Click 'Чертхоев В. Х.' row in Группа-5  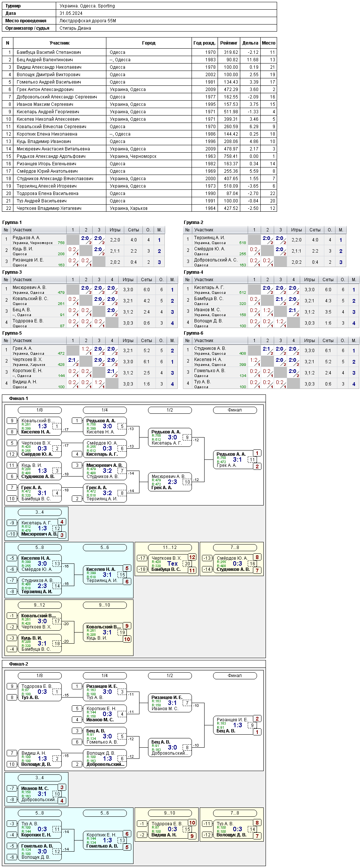90,361
